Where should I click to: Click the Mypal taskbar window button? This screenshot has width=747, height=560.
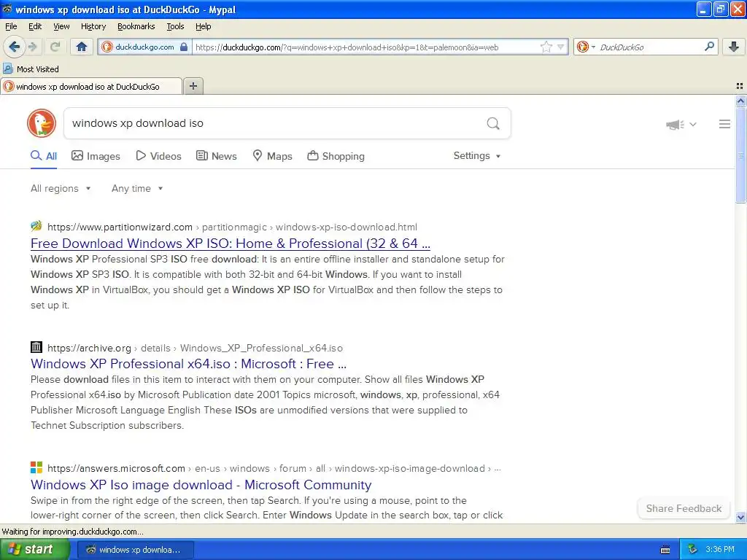tap(135, 550)
